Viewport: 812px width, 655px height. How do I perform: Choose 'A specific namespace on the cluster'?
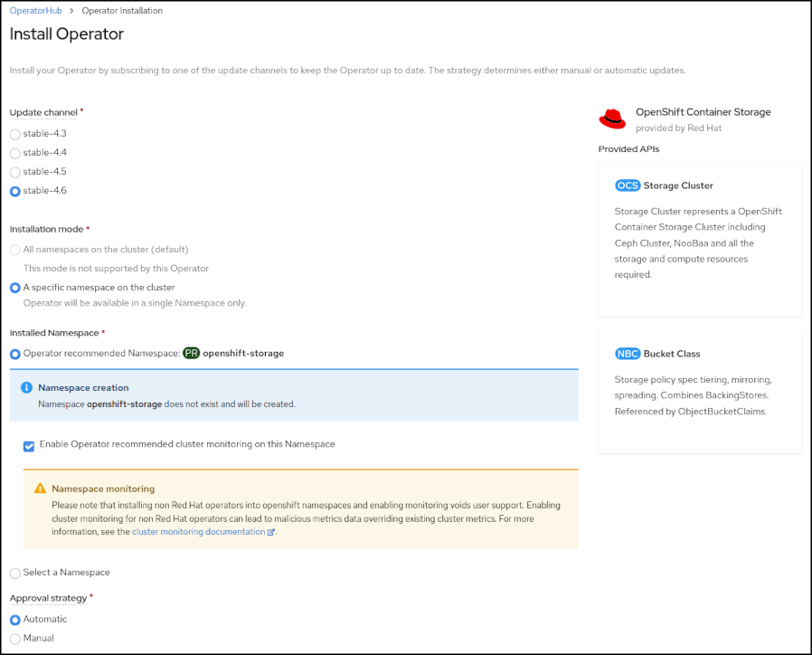coord(15,288)
